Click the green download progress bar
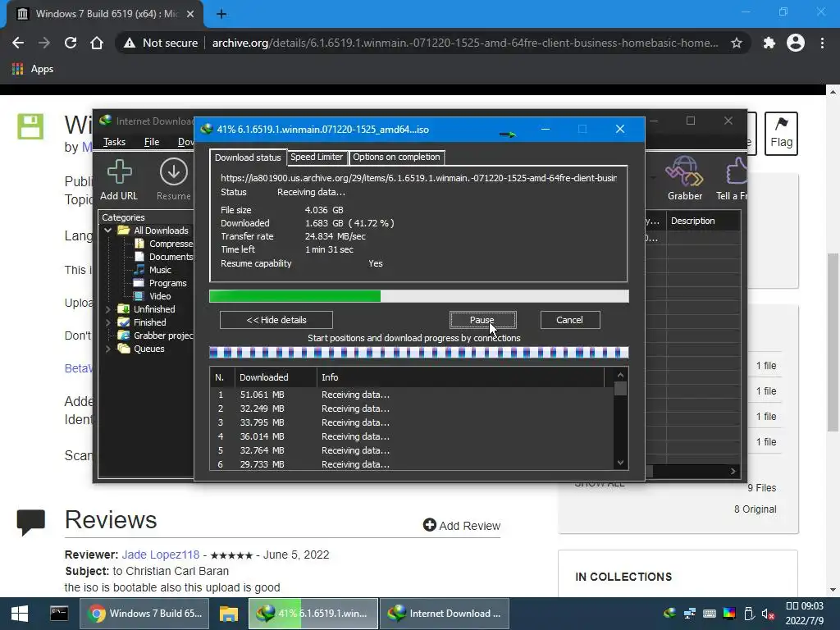840x630 pixels. click(x=294, y=296)
